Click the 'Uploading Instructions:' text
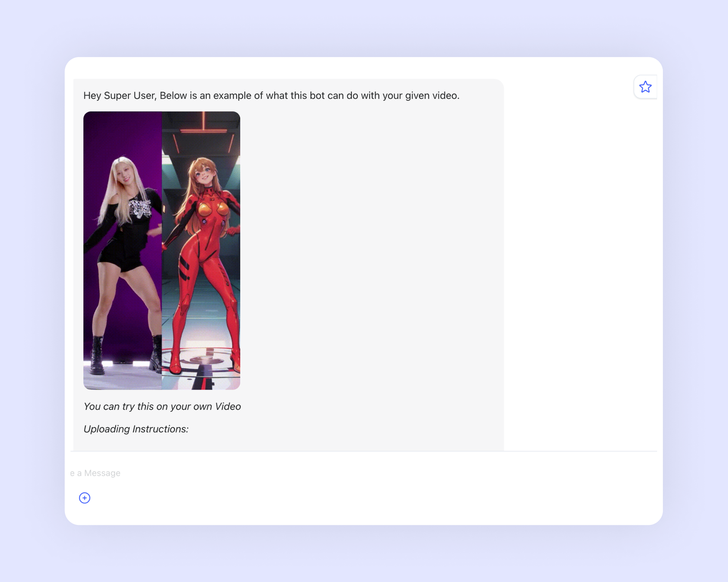 click(136, 429)
